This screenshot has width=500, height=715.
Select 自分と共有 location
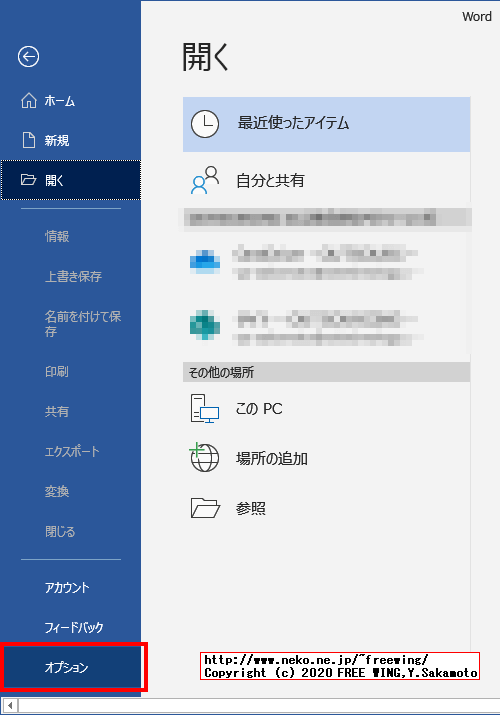click(x=326, y=181)
